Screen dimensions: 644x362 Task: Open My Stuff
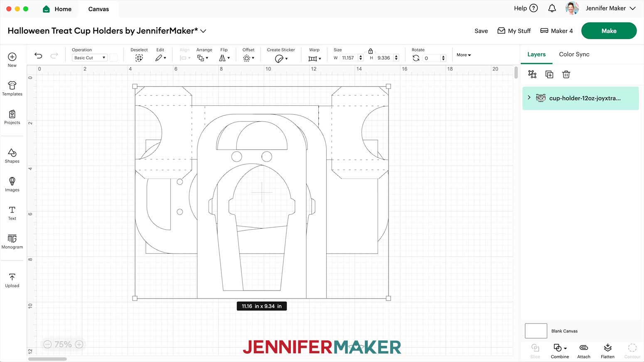click(514, 31)
